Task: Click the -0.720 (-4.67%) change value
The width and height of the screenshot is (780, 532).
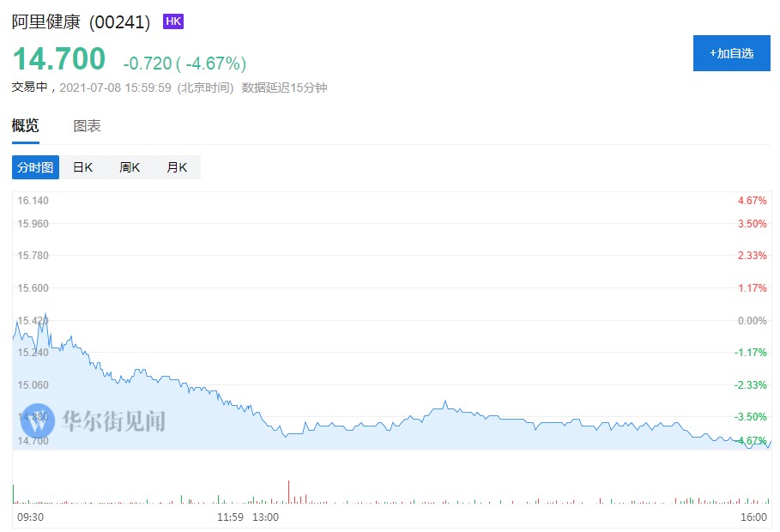Action: coord(184,63)
